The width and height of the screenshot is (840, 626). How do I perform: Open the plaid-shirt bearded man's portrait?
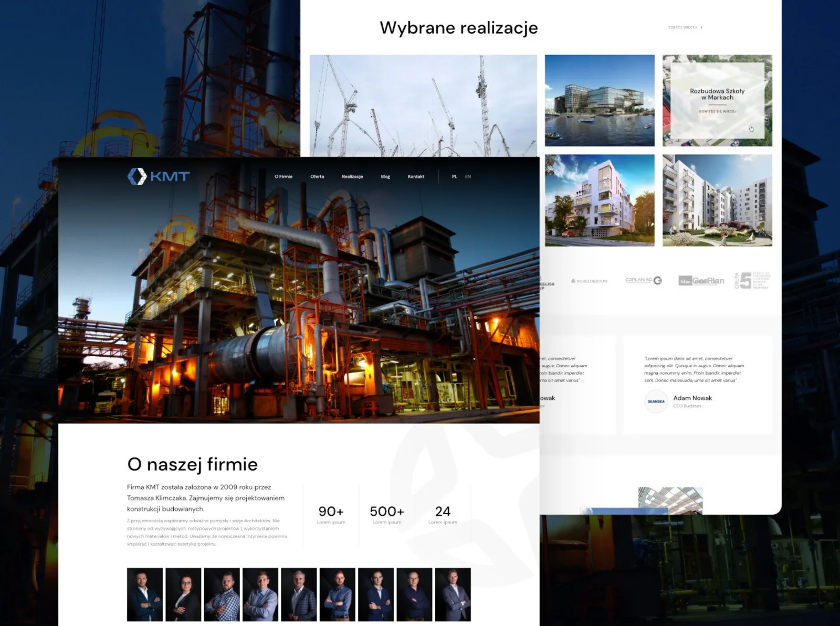222,595
